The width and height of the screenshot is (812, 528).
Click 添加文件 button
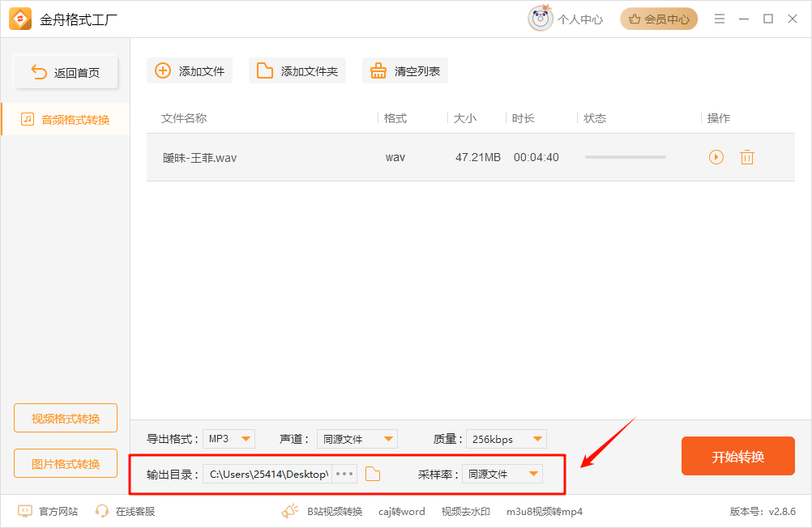[x=190, y=71]
